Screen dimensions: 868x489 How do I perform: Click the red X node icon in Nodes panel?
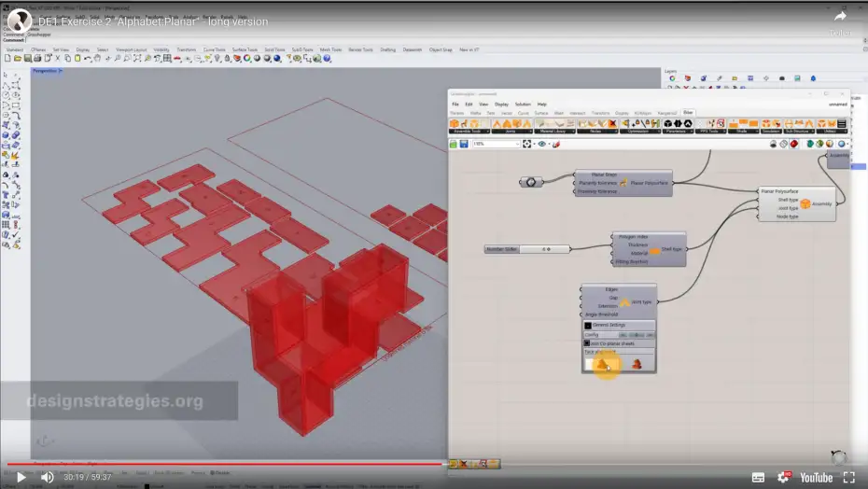[612, 123]
